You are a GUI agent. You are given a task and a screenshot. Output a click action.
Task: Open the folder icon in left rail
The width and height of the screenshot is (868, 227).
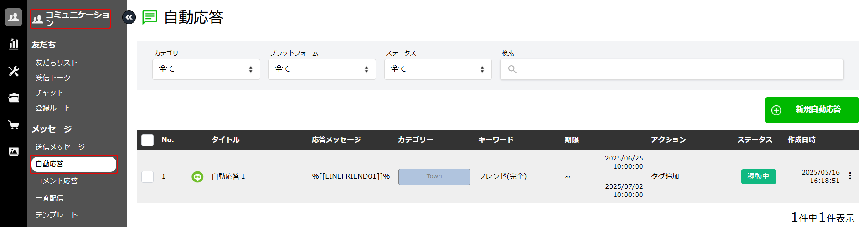pos(14,98)
